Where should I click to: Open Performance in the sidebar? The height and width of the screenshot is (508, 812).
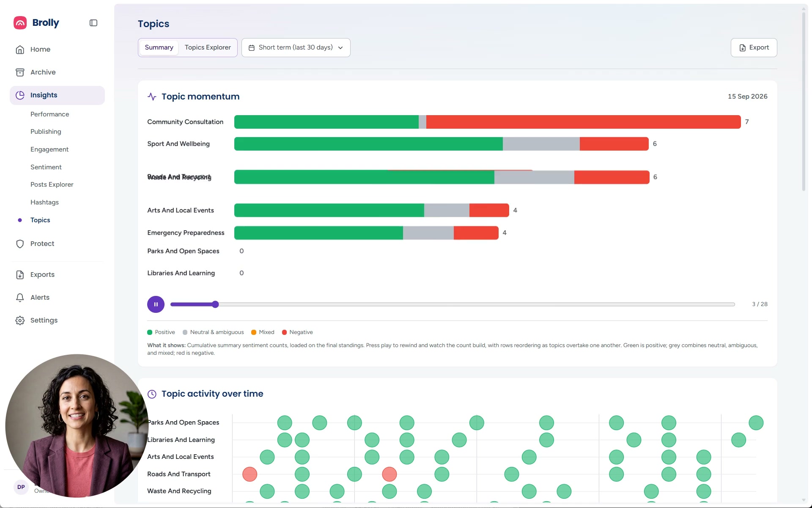coord(50,114)
